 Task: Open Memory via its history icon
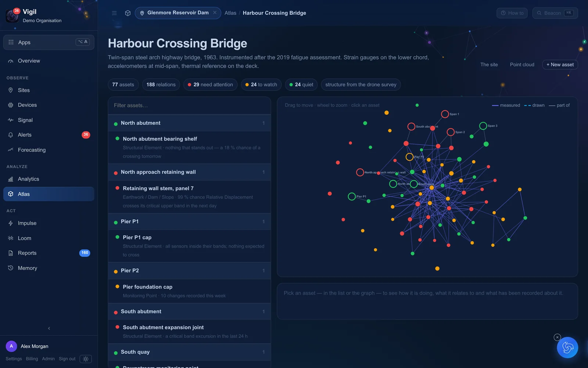tap(11, 268)
